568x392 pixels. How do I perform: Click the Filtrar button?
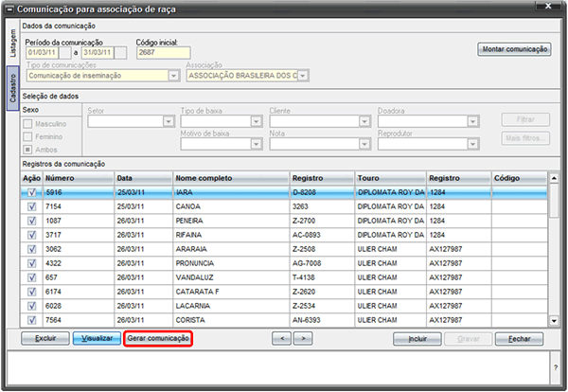[x=525, y=119]
